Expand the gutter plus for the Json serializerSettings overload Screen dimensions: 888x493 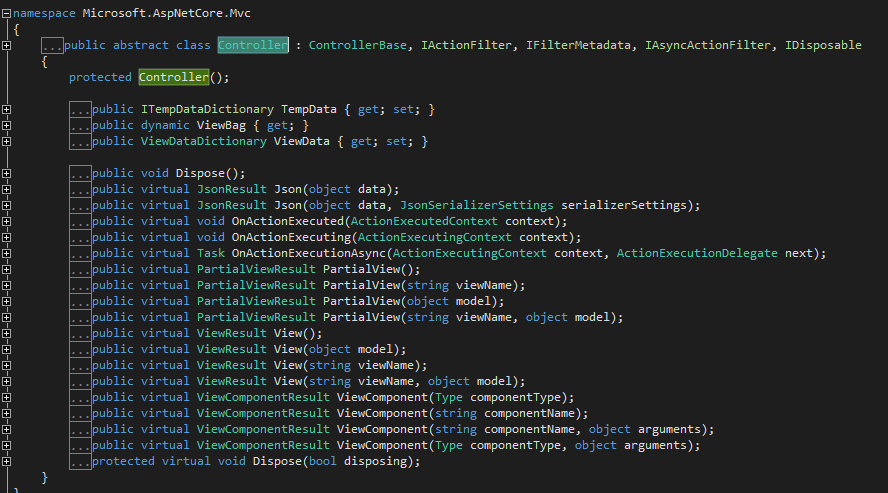pos(6,205)
